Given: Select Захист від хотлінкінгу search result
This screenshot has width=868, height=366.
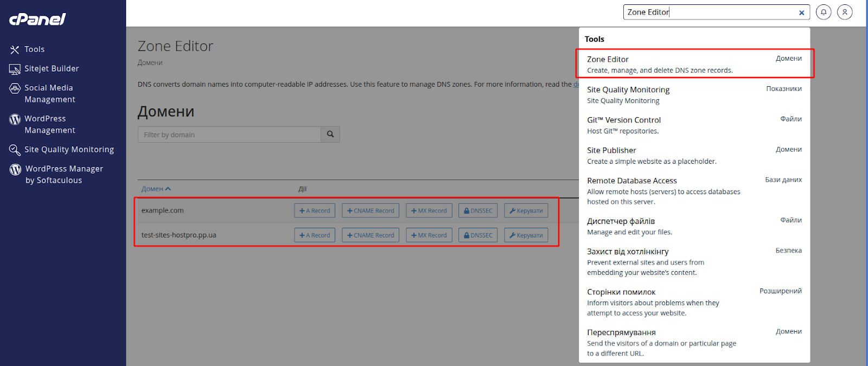Looking at the screenshot, I should tap(694, 261).
